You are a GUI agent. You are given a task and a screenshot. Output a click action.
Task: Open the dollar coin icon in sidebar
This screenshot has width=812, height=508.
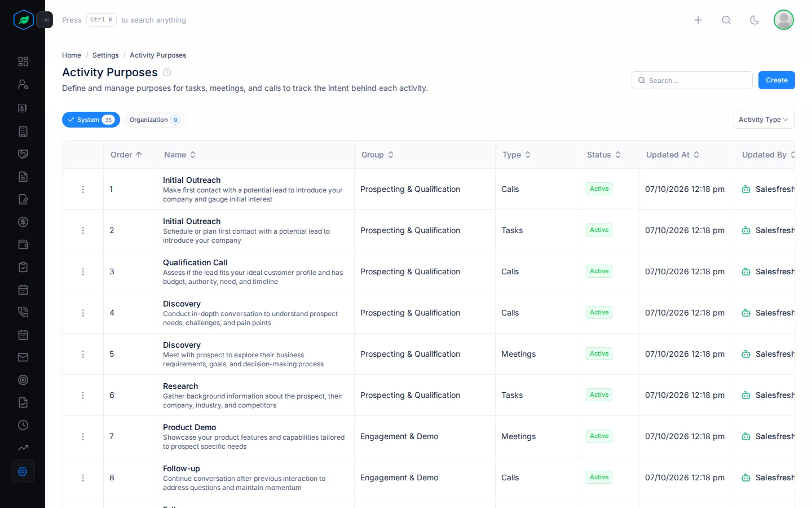click(23, 222)
